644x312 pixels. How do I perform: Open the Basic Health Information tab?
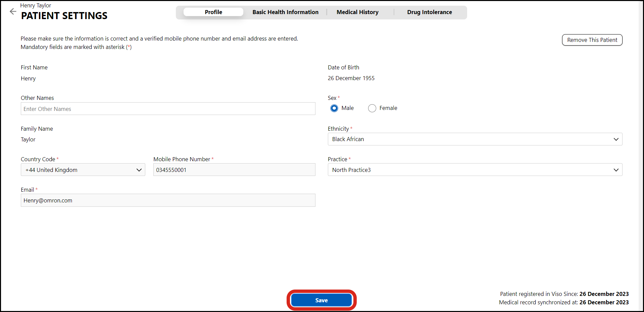point(285,12)
